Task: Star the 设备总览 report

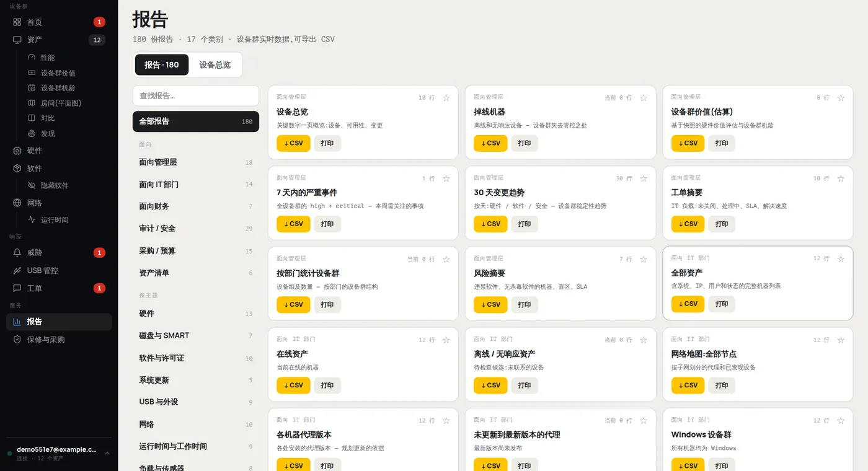Action: pyautogui.click(x=446, y=98)
